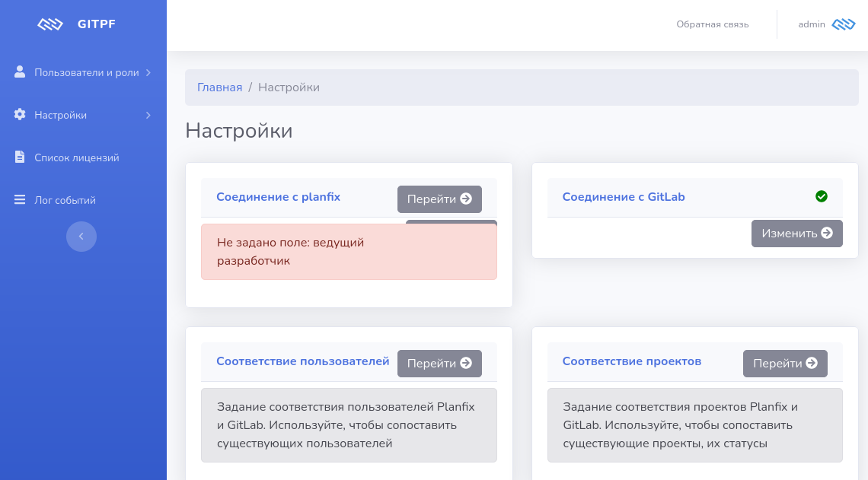Image resolution: width=868 pixels, height=480 pixels.
Task: Click the document icon beside Список лицензий
Action: (20, 157)
